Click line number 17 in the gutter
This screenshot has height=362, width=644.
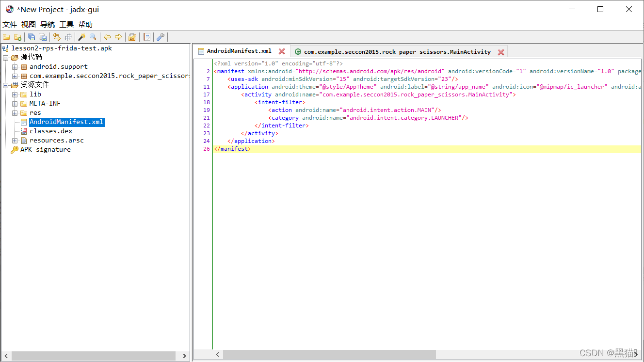[207, 94]
